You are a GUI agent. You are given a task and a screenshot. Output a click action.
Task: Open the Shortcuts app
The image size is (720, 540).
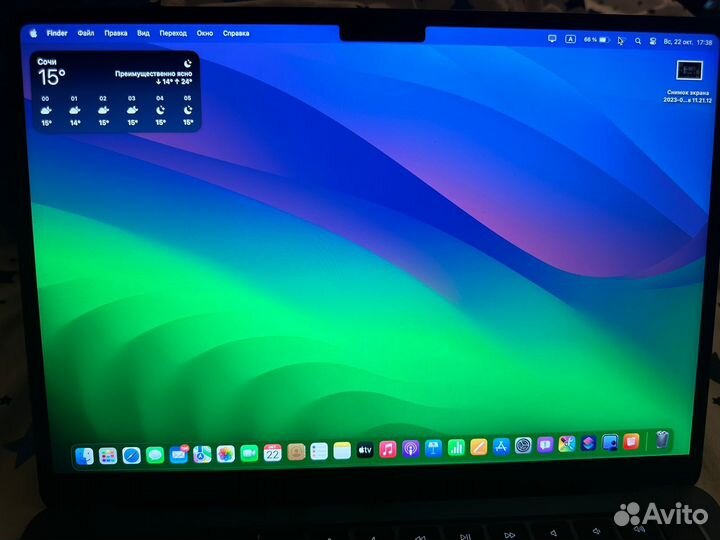coord(589,443)
